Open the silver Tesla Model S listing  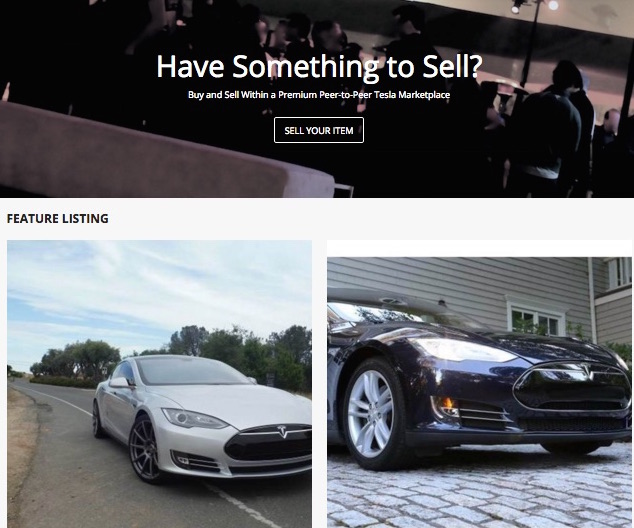pos(159,384)
